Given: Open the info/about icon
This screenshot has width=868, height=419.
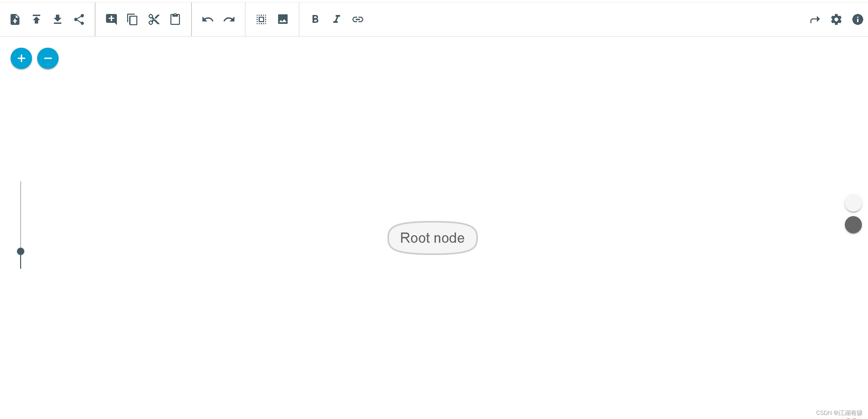Looking at the screenshot, I should (x=857, y=19).
